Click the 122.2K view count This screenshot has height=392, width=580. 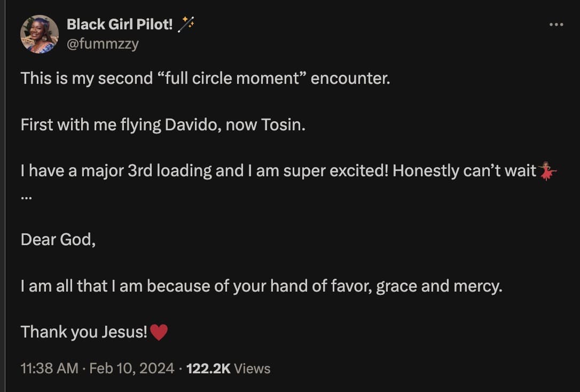[x=208, y=369]
